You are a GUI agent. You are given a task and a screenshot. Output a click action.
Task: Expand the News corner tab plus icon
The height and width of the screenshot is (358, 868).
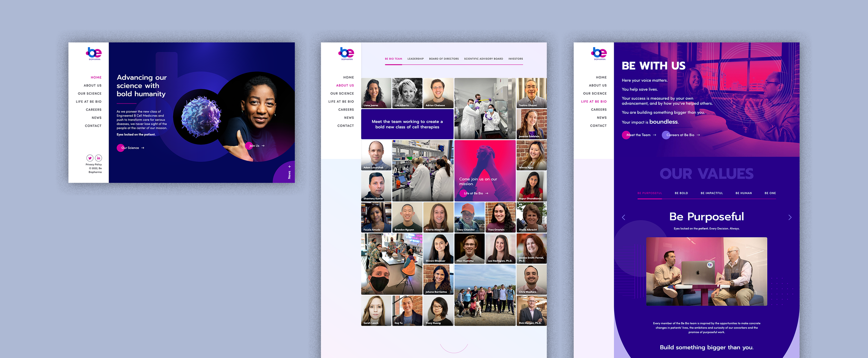coord(289,167)
